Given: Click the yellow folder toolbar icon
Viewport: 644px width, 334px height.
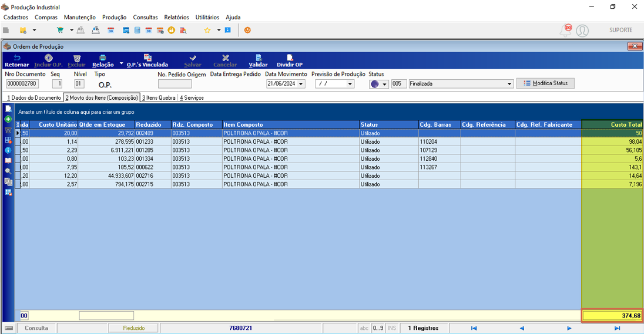Looking at the screenshot, I should tap(23, 30).
